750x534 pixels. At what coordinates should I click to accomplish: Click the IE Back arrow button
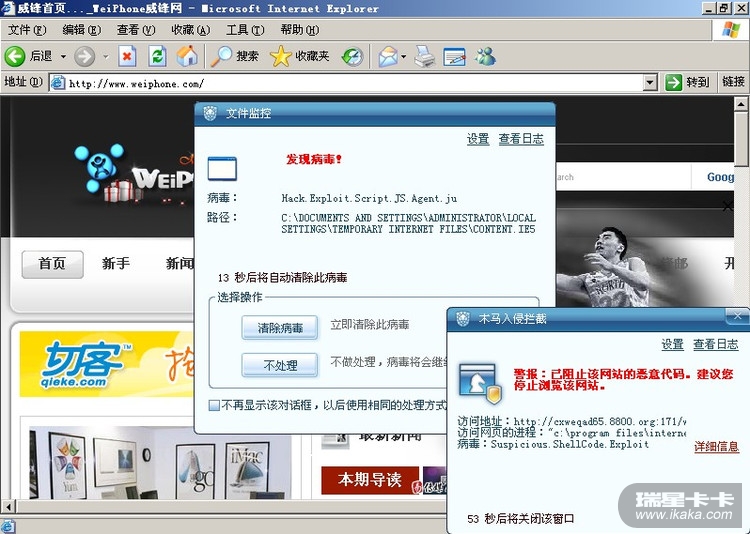[x=14, y=56]
